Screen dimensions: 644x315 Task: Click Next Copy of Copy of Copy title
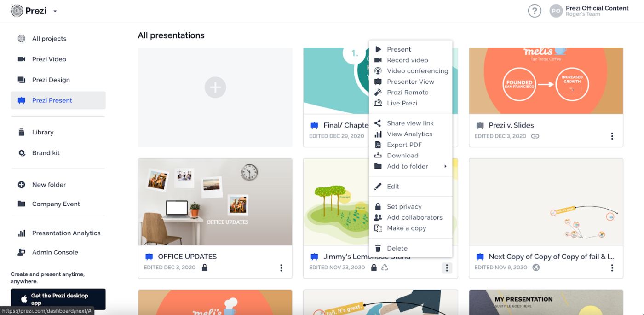(x=551, y=257)
